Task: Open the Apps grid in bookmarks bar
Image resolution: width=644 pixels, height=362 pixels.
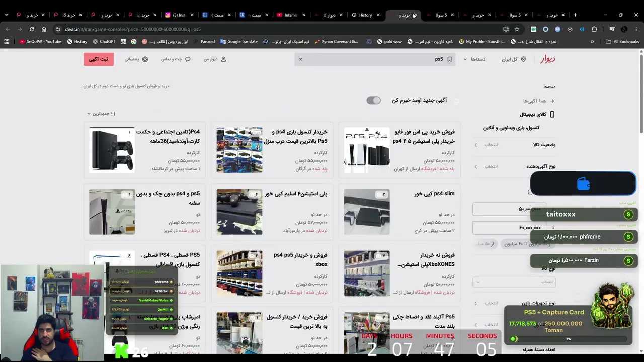Action: click(x=7, y=42)
